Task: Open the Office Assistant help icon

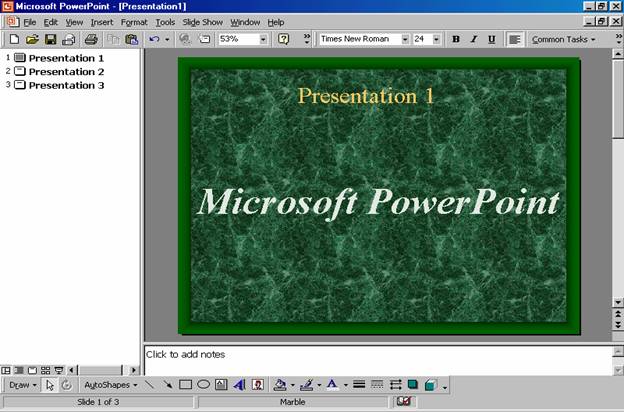Action: [x=283, y=39]
